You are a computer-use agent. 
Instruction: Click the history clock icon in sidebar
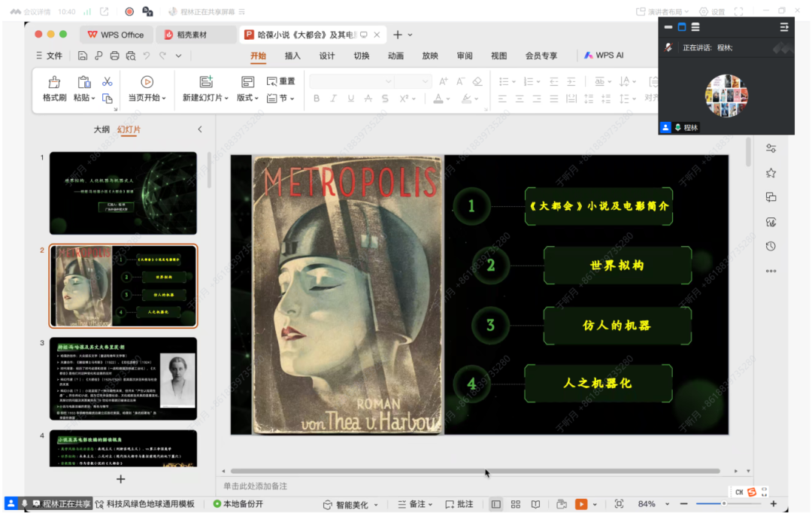point(771,246)
